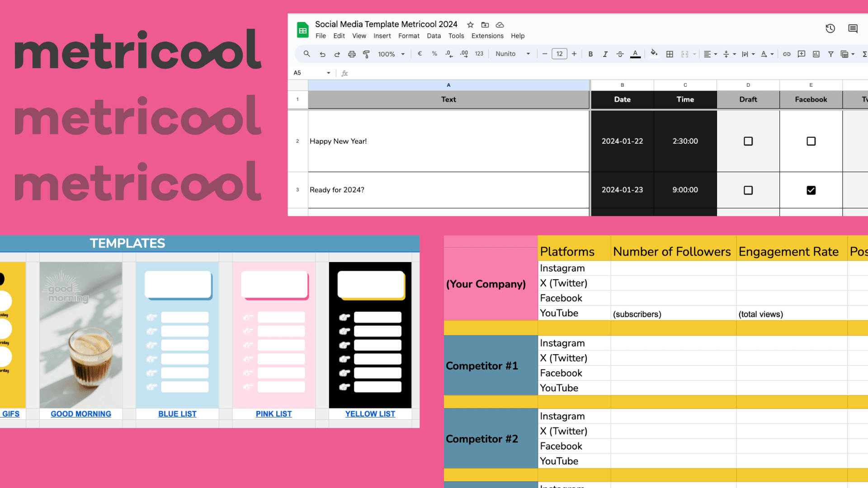
Task: Insert a link using the toolbar icon
Action: pos(787,54)
